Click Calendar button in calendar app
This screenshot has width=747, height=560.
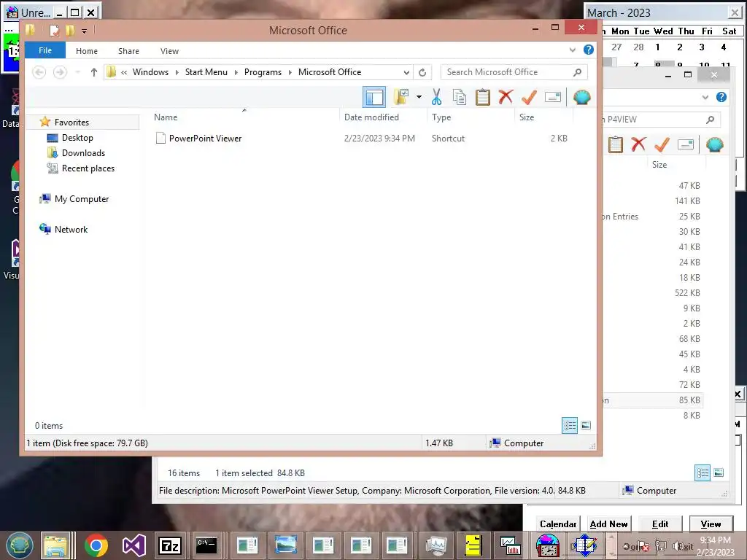coord(558,524)
